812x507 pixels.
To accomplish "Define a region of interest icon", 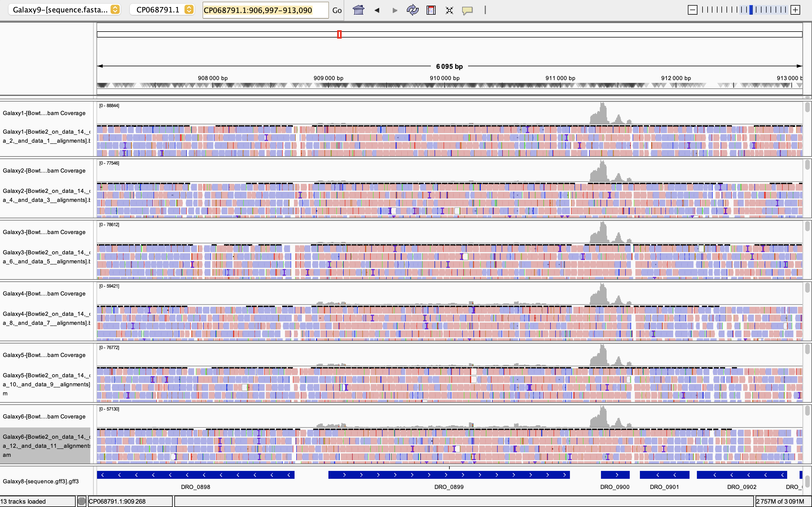I will coord(431,10).
